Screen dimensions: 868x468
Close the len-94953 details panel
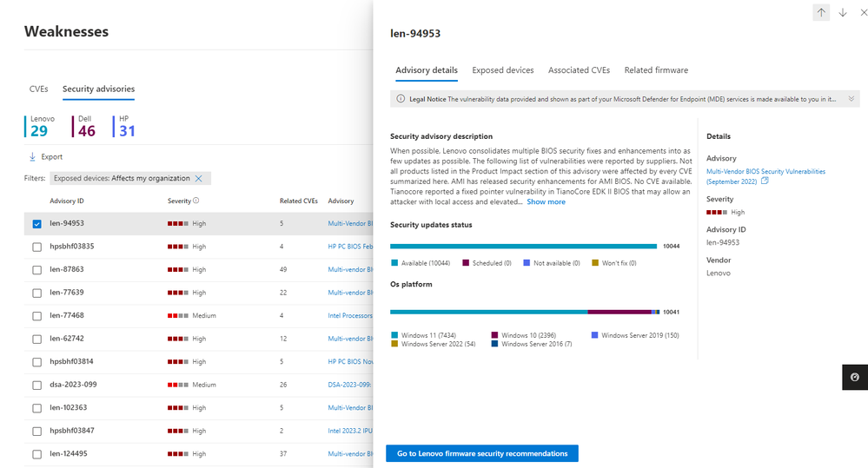pos(863,12)
